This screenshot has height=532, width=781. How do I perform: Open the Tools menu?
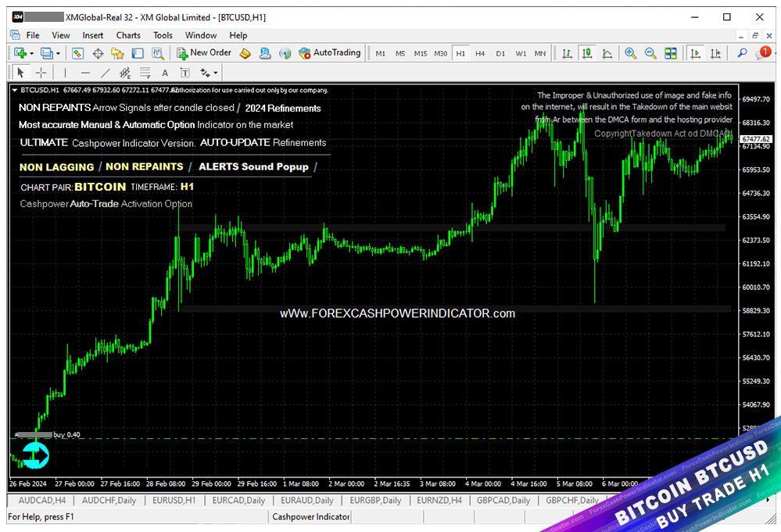tap(163, 35)
